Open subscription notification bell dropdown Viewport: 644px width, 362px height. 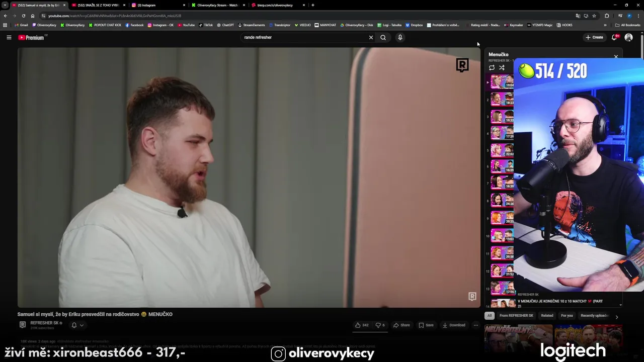(77, 325)
